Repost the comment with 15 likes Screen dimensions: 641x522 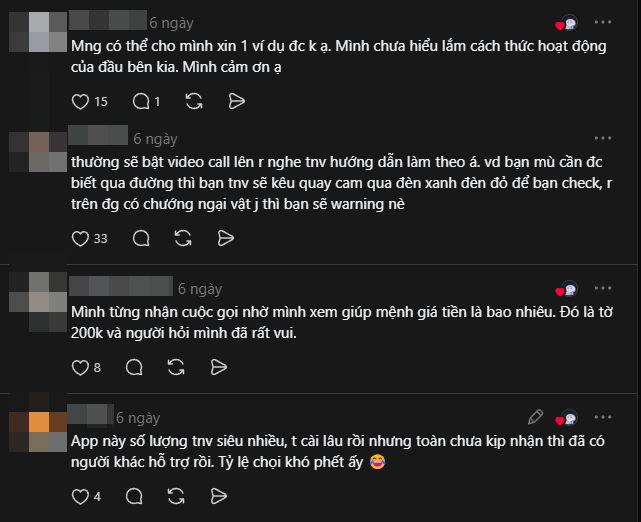click(194, 101)
